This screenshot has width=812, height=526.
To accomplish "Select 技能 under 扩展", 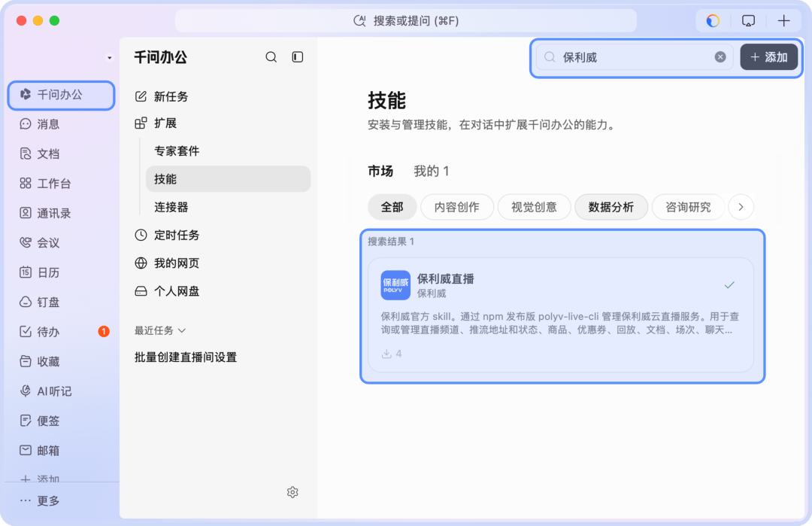I will pos(228,179).
